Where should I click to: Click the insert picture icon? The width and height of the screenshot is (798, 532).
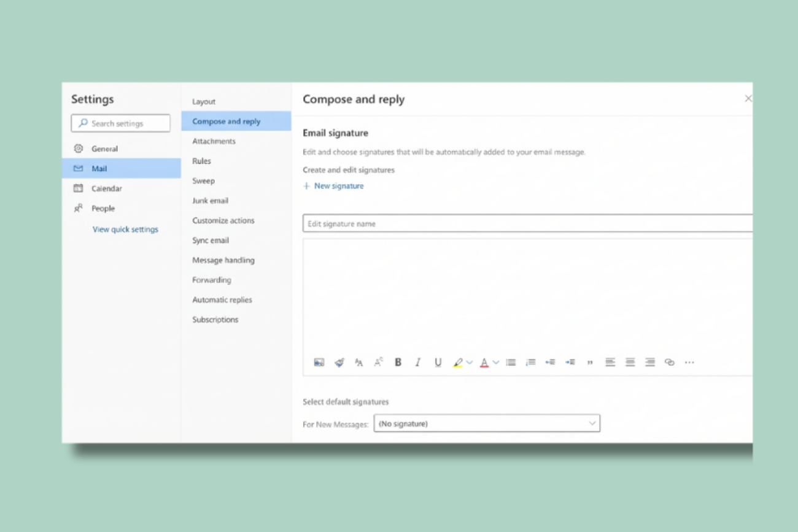319,363
